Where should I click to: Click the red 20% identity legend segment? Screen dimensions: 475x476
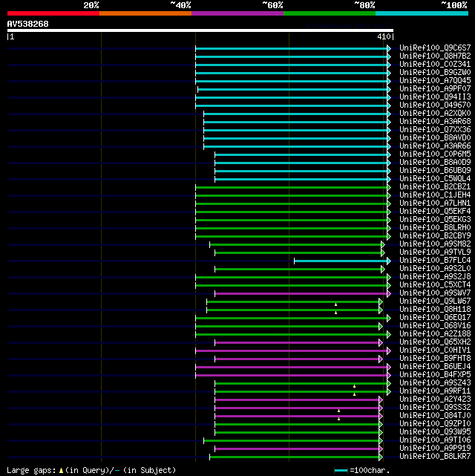pos(53,13)
